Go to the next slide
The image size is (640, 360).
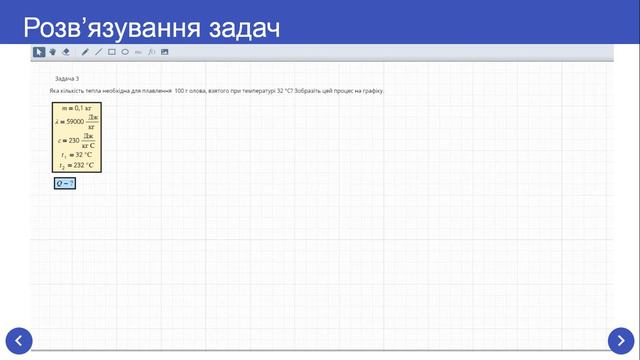[621, 341]
